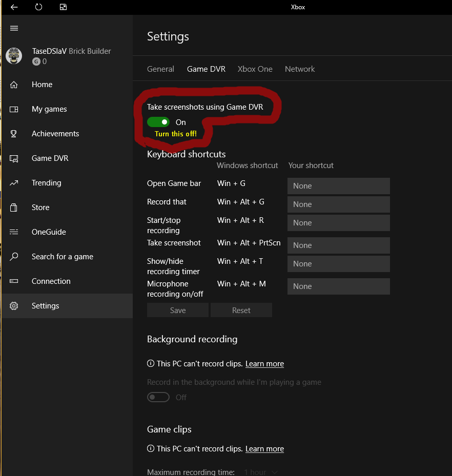Image resolution: width=452 pixels, height=476 pixels.
Task: Open the Store bag icon
Action: point(14,208)
